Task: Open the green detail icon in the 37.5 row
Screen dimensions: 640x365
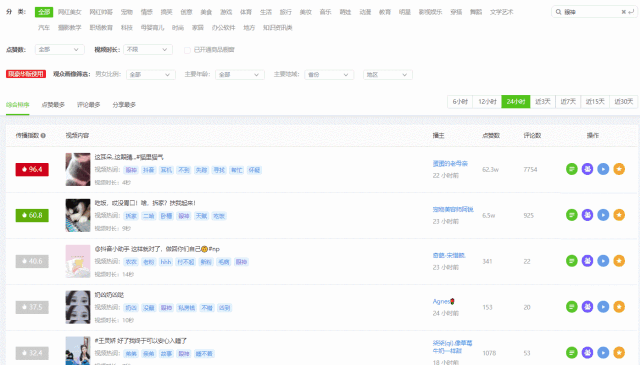Action: pos(571,307)
